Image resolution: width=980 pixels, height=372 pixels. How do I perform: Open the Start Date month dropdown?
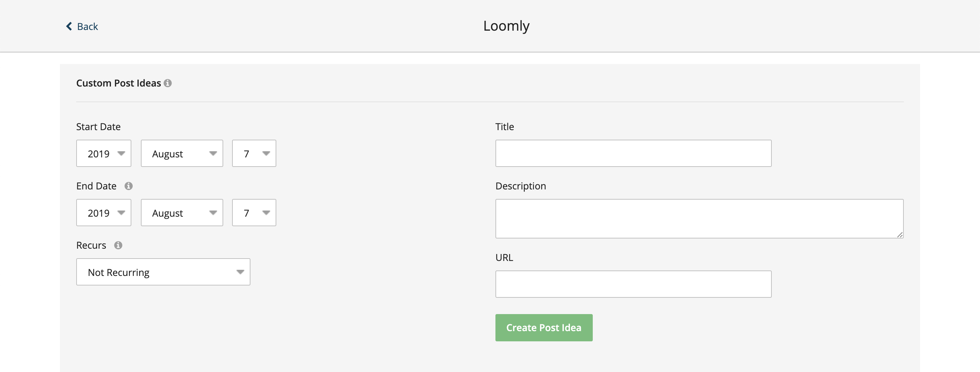pyautogui.click(x=182, y=153)
